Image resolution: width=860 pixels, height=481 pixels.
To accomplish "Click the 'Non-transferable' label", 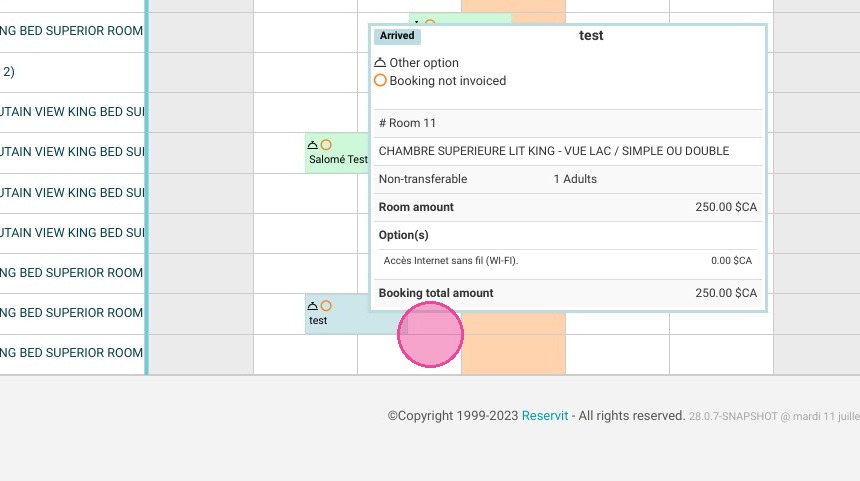I will 423,179.
